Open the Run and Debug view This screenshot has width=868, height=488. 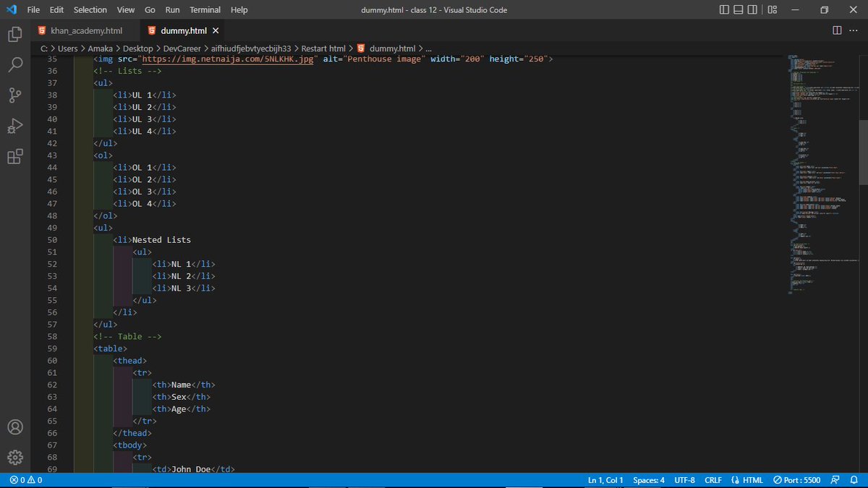[15, 127]
